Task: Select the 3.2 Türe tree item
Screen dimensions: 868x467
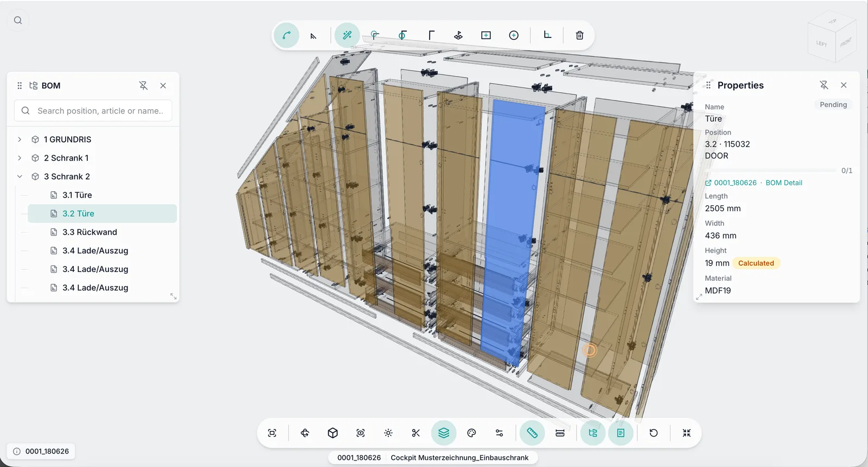Action: (102, 213)
